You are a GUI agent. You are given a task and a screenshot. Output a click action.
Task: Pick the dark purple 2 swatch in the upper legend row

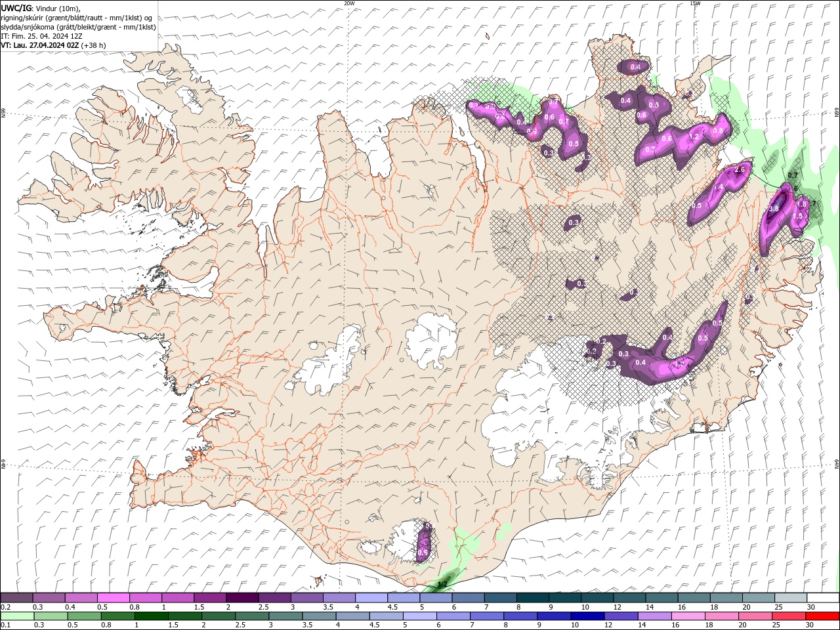click(241, 598)
